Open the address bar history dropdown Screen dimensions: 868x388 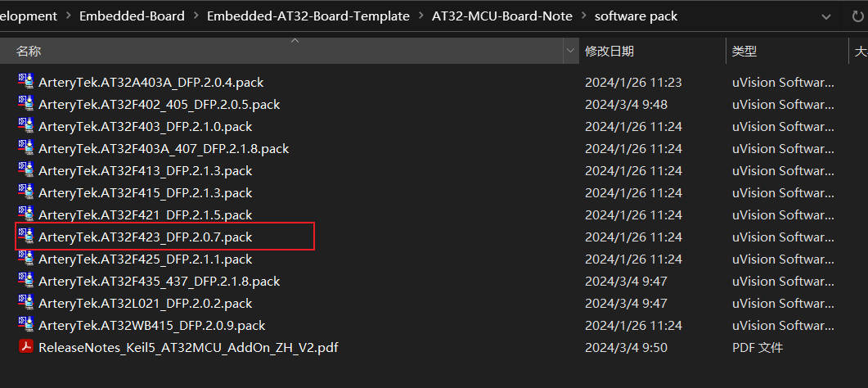826,16
